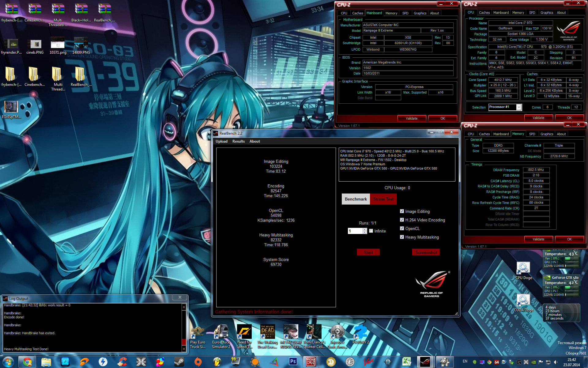Click Validate in the Mainboard CPU-Z window

point(412,118)
